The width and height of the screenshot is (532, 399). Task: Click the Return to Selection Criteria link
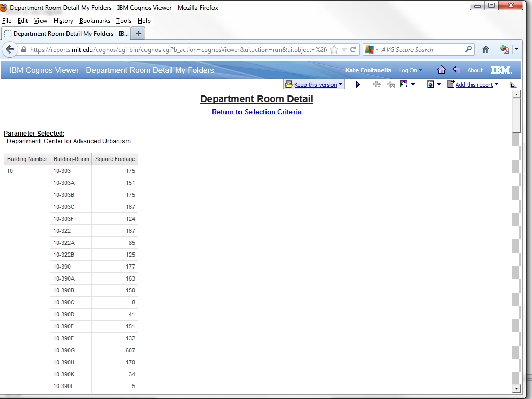(257, 112)
